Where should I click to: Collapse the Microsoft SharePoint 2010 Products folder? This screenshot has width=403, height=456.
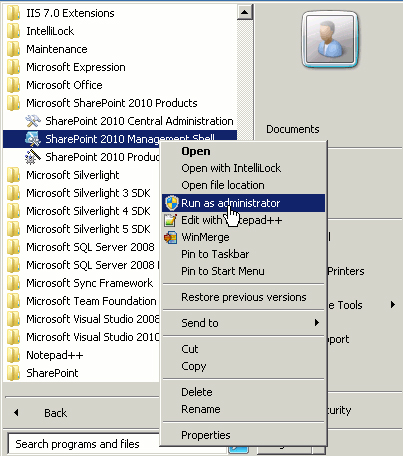tap(103, 103)
